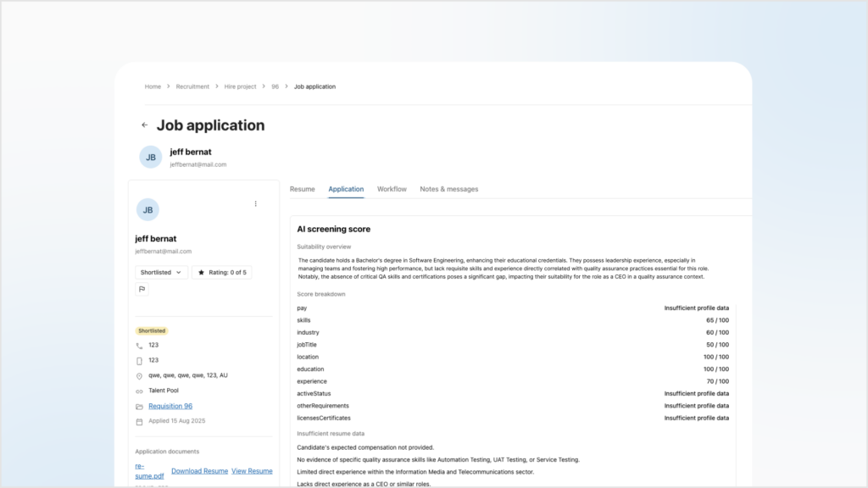868x488 pixels.
Task: Click the activeStatus row label
Action: (x=314, y=393)
